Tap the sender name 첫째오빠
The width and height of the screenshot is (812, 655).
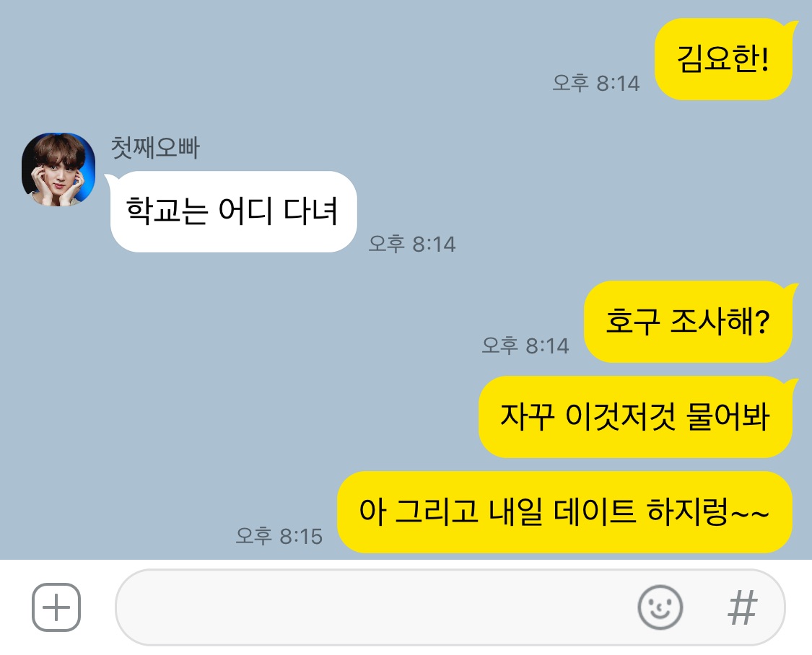click(155, 147)
